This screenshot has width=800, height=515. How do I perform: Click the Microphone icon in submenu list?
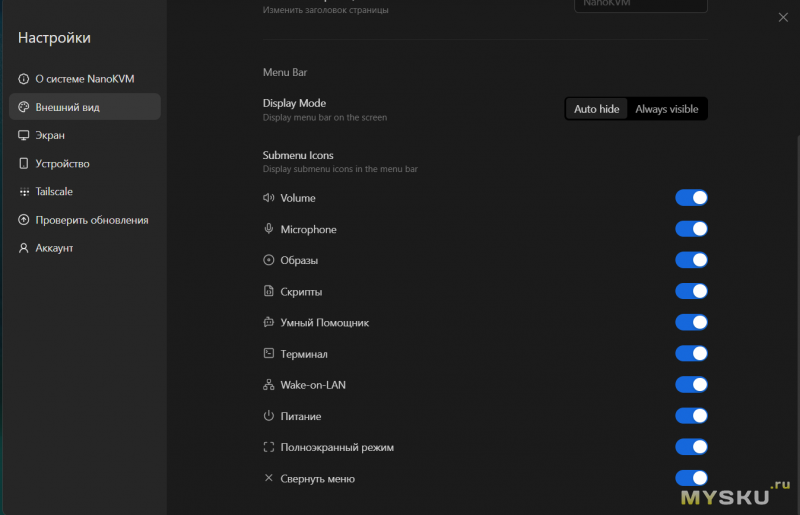[268, 229]
